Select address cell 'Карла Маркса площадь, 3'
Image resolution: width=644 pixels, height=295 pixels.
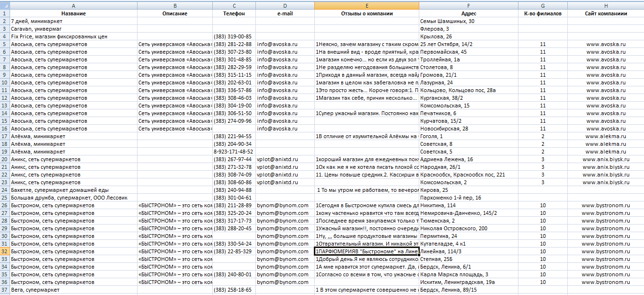[468, 274]
